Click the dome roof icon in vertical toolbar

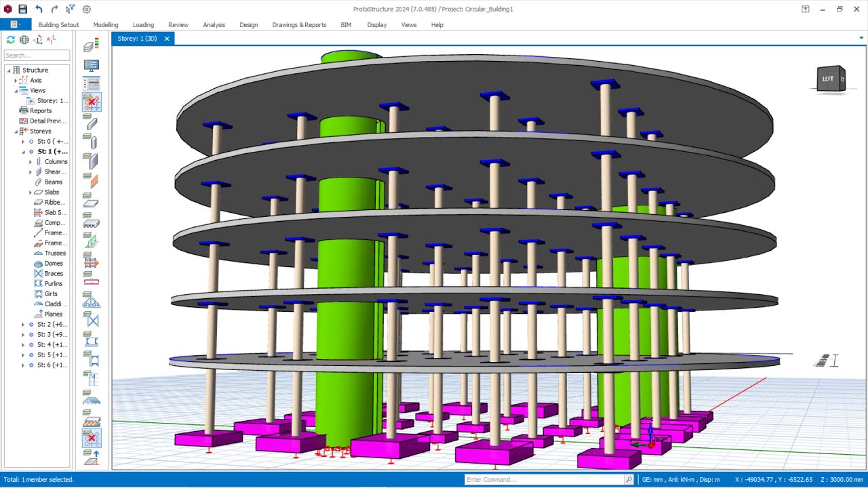(x=92, y=397)
